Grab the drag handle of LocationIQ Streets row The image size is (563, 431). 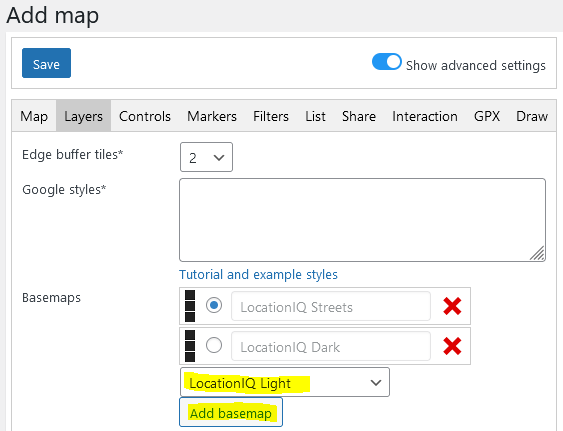190,306
